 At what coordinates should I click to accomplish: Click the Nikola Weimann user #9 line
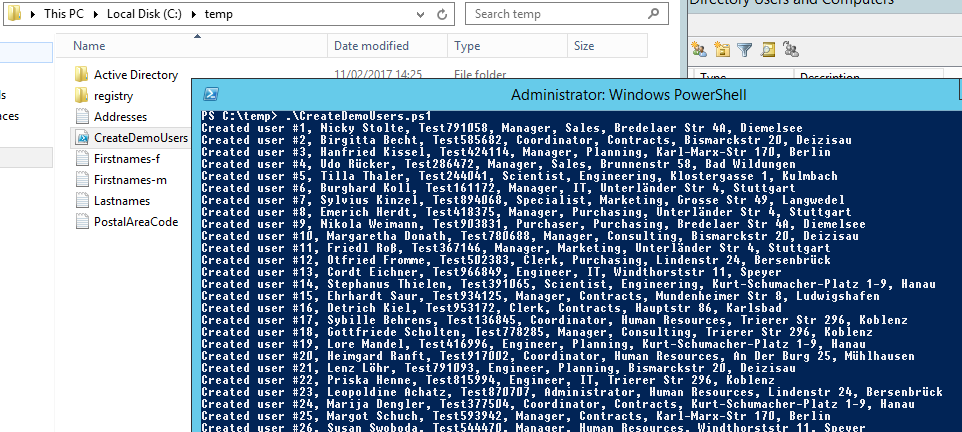(x=533, y=224)
